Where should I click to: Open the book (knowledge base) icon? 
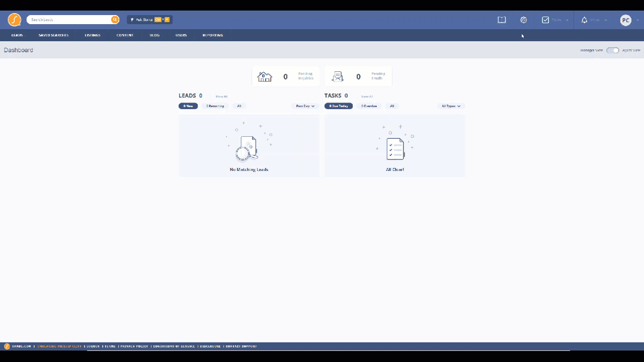point(502,20)
